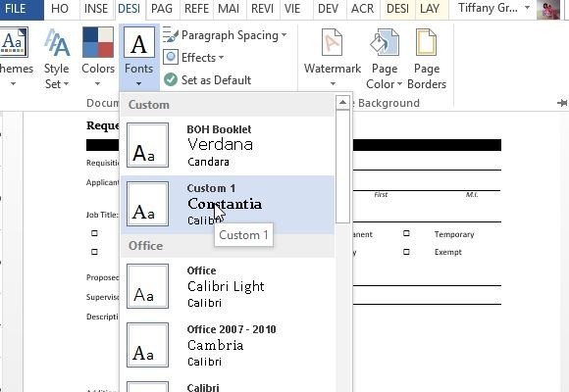Choose the Verdana heading font entry
The height and width of the screenshot is (392, 569).
[x=221, y=144]
